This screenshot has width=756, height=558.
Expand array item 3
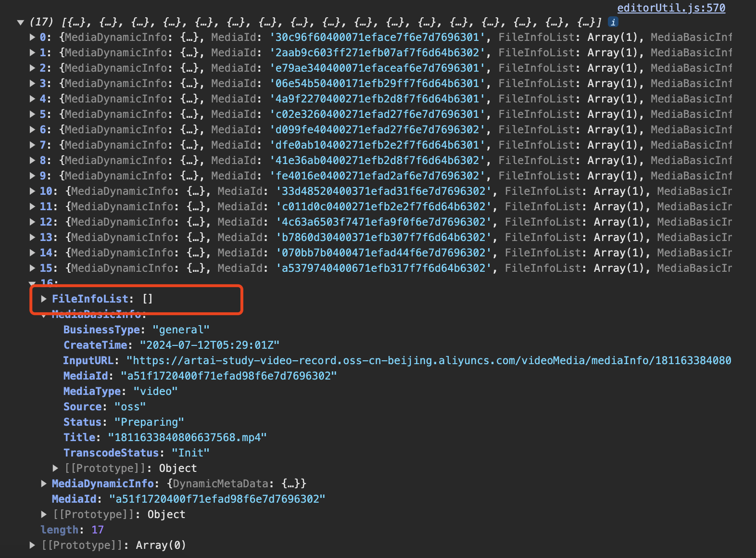pos(32,83)
